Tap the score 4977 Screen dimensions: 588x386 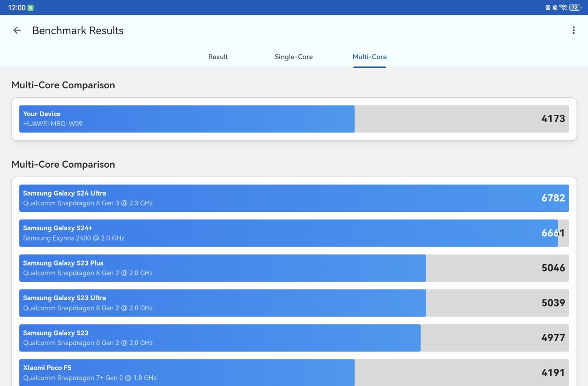pos(553,338)
